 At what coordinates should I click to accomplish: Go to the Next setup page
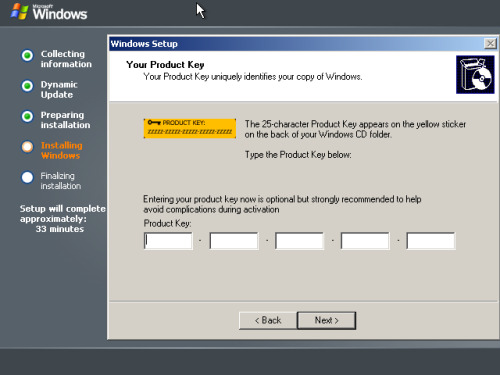point(326,320)
